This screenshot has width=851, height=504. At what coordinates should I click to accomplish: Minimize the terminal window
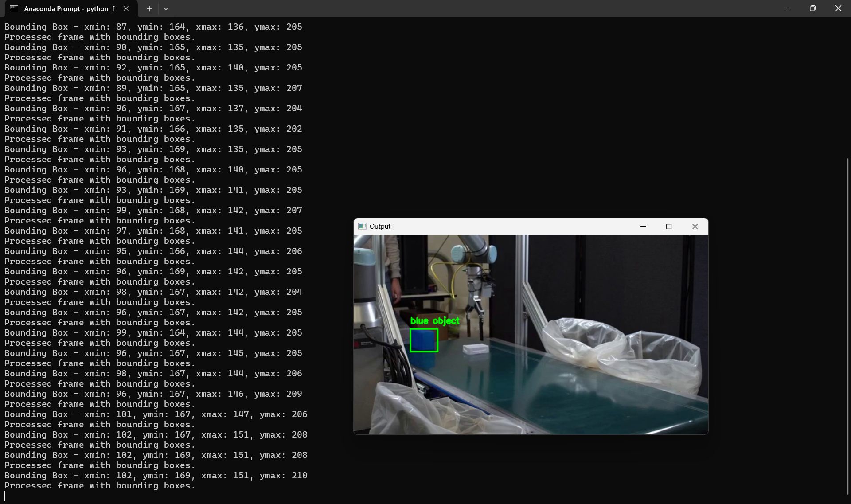(787, 8)
